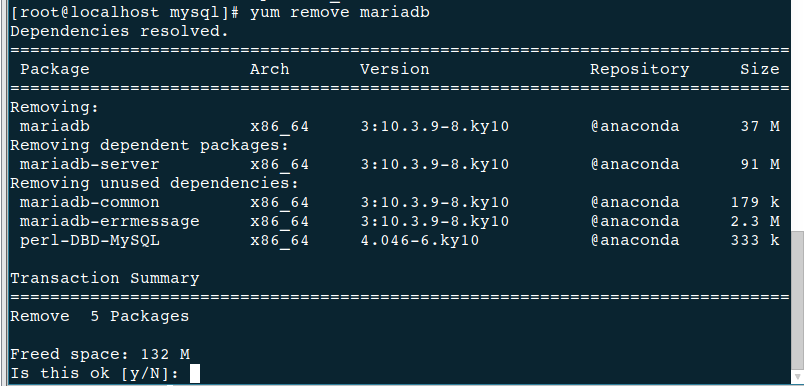Click the '[root@localhost mysql]#' shell prompt

[125, 12]
